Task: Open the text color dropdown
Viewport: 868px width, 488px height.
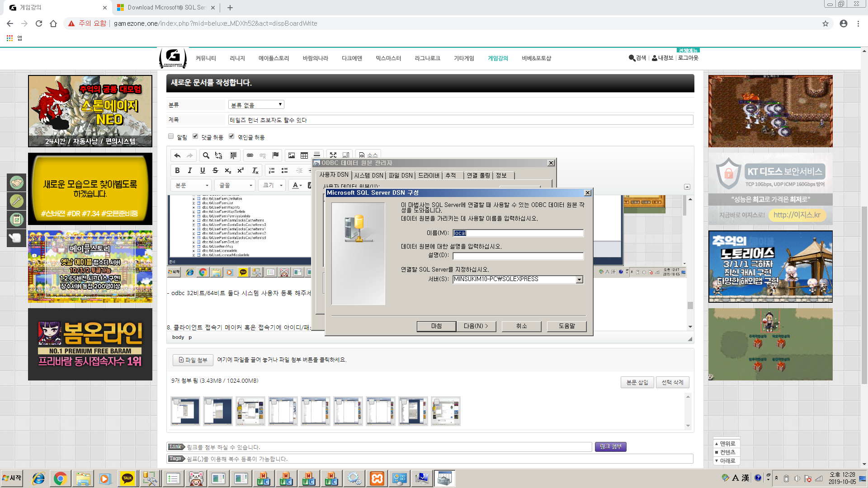Action: pos(297,185)
